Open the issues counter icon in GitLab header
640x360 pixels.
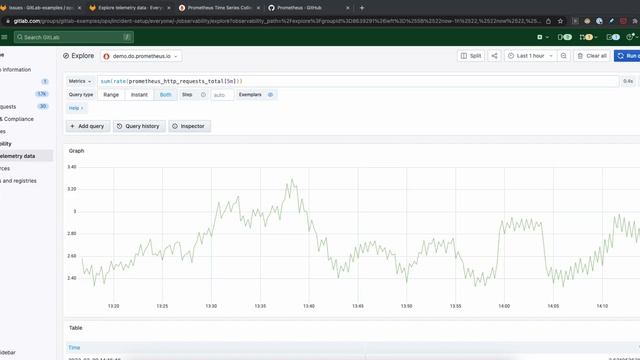[x=564, y=37]
